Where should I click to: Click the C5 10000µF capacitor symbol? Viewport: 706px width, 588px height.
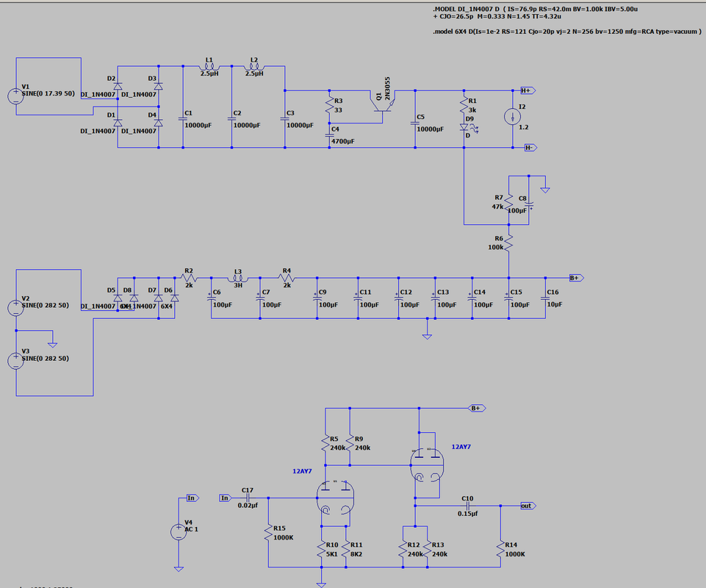[x=415, y=123]
